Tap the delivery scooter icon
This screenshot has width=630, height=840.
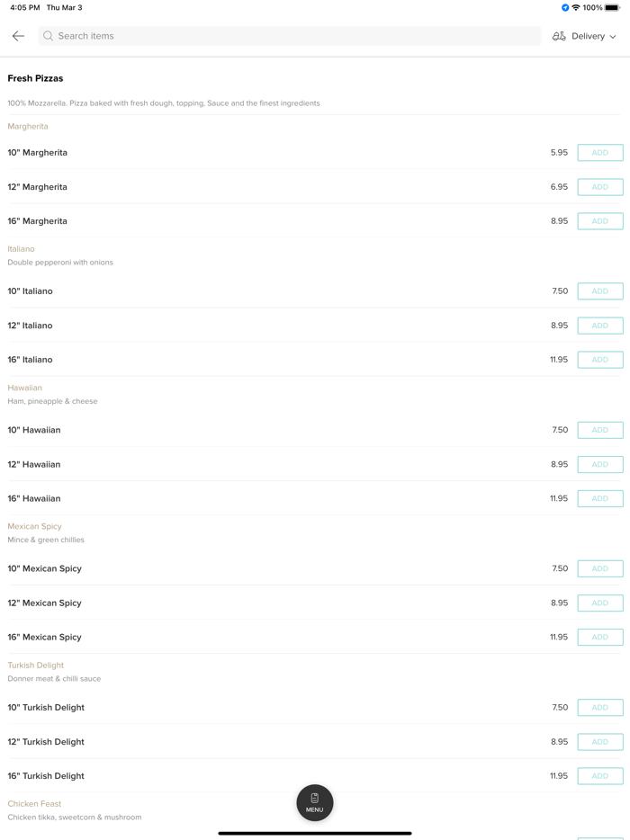559,36
